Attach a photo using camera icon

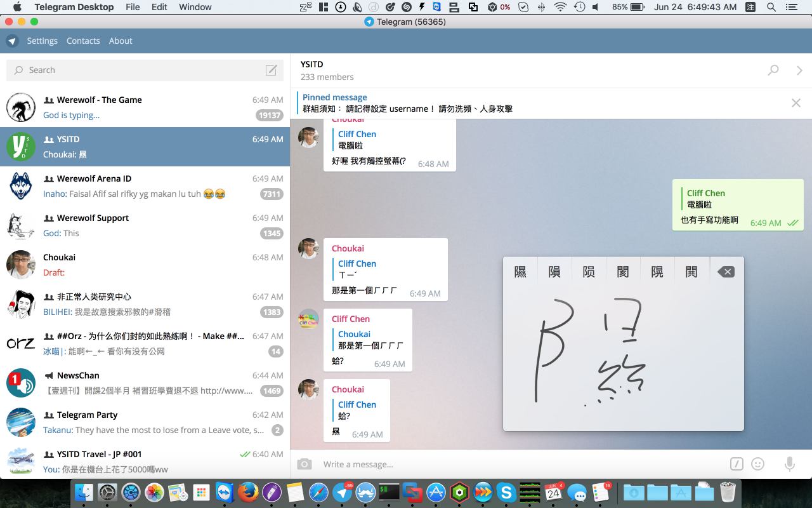click(x=304, y=464)
